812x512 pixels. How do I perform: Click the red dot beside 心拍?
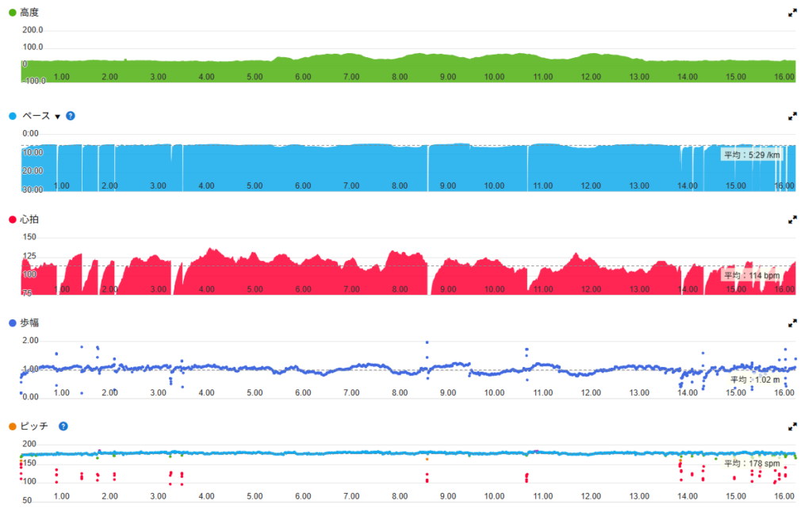tap(12, 219)
